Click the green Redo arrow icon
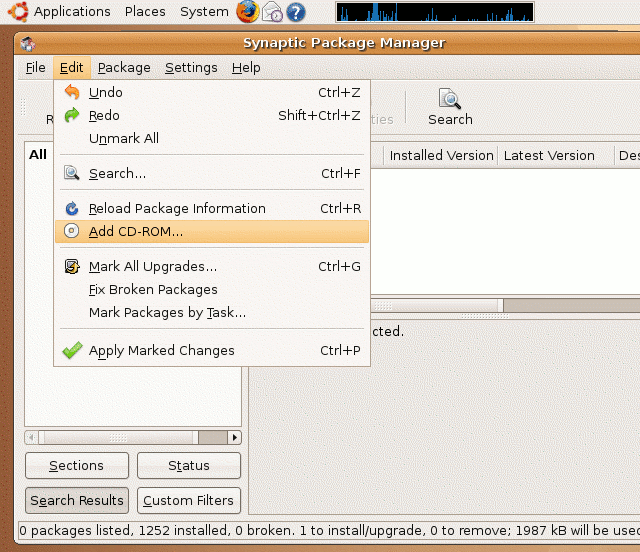 tap(72, 115)
